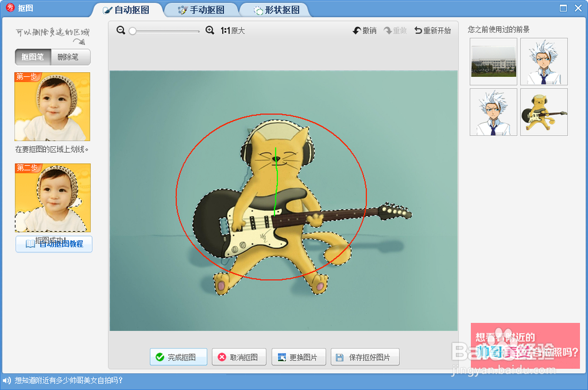Restart with 重新开始
Screen dimensions: 588x390
432,31
